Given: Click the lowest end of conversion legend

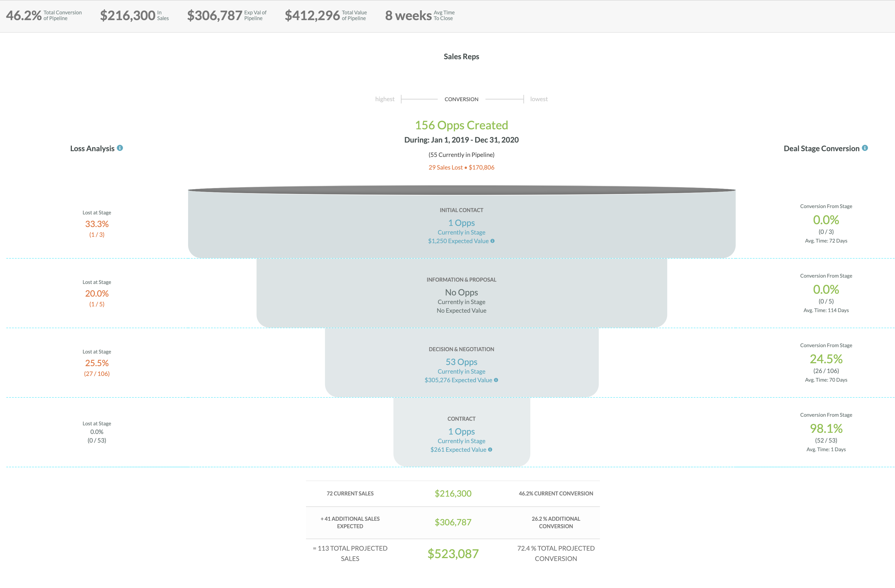Looking at the screenshot, I should (x=539, y=99).
